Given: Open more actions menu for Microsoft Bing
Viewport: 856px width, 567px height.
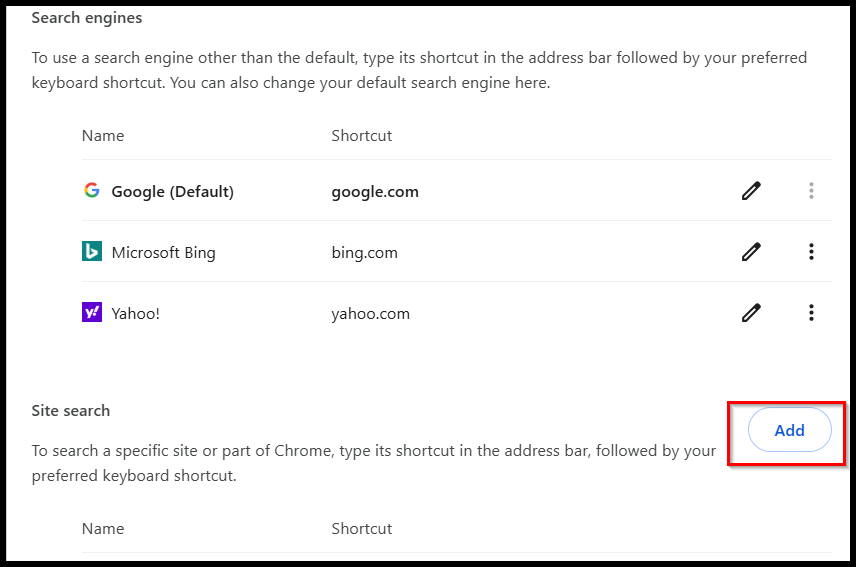Looking at the screenshot, I should (x=811, y=252).
